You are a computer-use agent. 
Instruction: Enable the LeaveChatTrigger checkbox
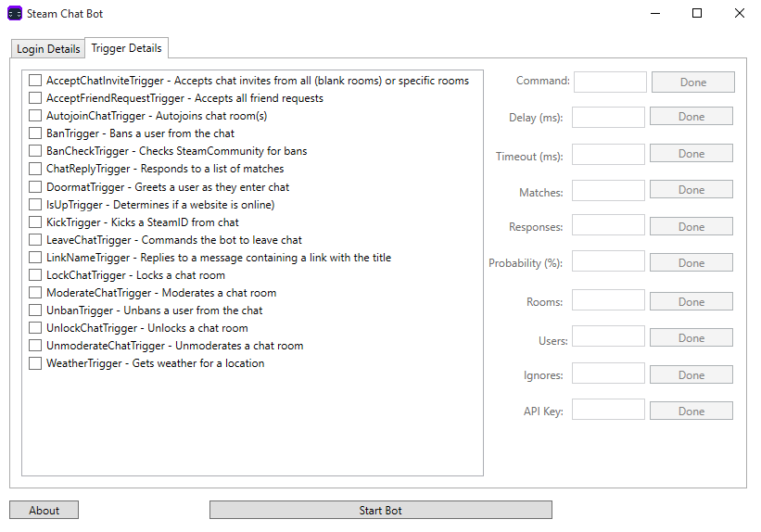(x=35, y=240)
